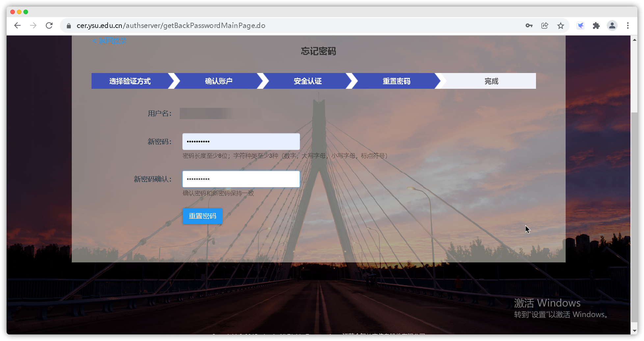644x341 pixels.
Task: Open the user profile avatar
Action: (x=612, y=26)
